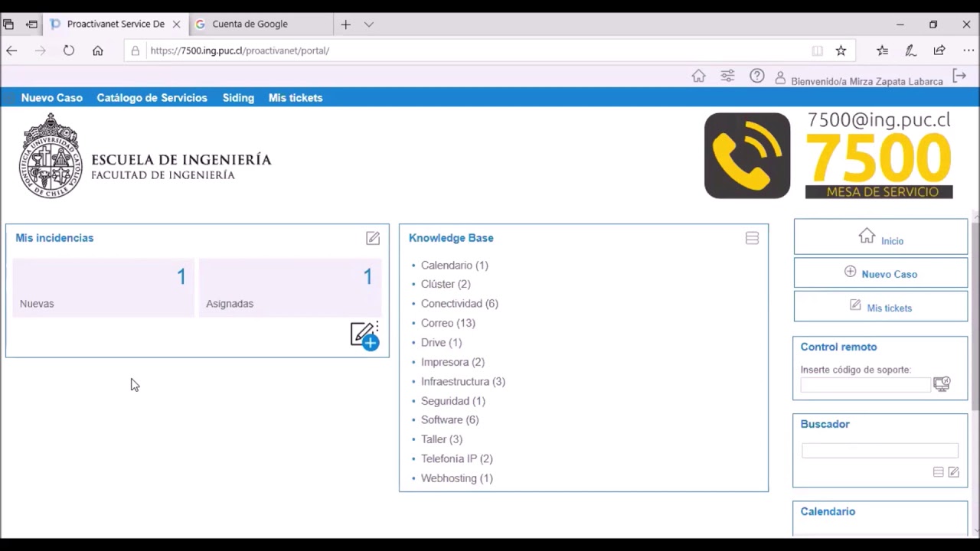Open the Buscador edit pencil icon
Viewport: 980px width, 551px height.
pyautogui.click(x=953, y=472)
